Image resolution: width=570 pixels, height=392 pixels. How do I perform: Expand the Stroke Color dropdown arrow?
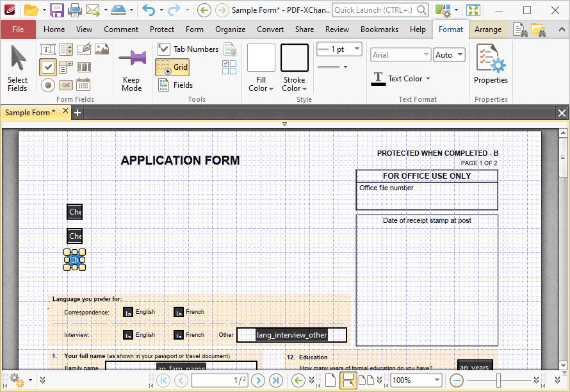click(x=304, y=89)
